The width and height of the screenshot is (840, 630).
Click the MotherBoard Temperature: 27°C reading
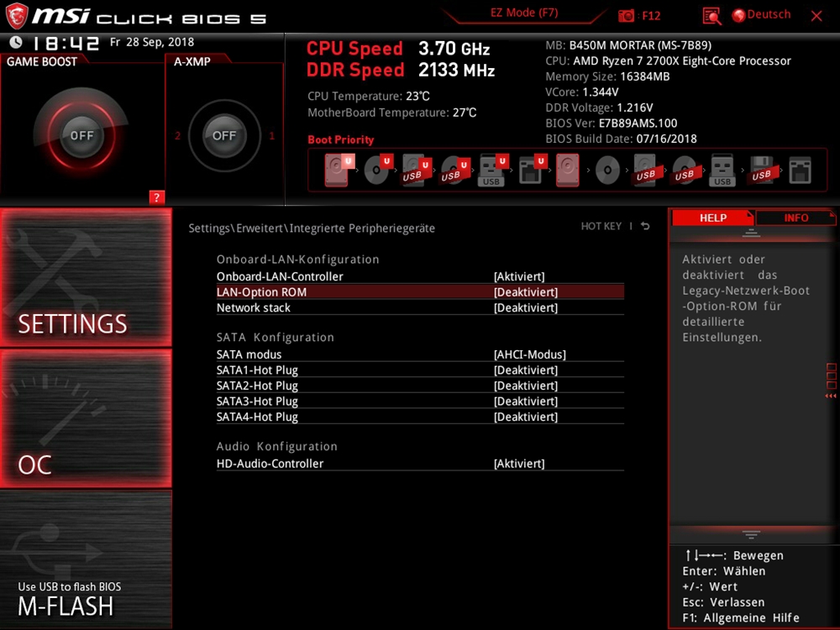pos(391,113)
